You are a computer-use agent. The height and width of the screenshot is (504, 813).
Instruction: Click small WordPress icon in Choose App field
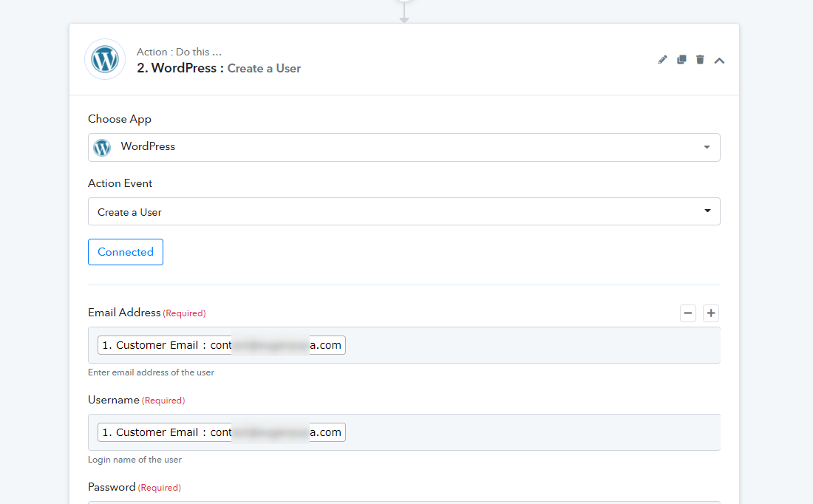(x=102, y=147)
